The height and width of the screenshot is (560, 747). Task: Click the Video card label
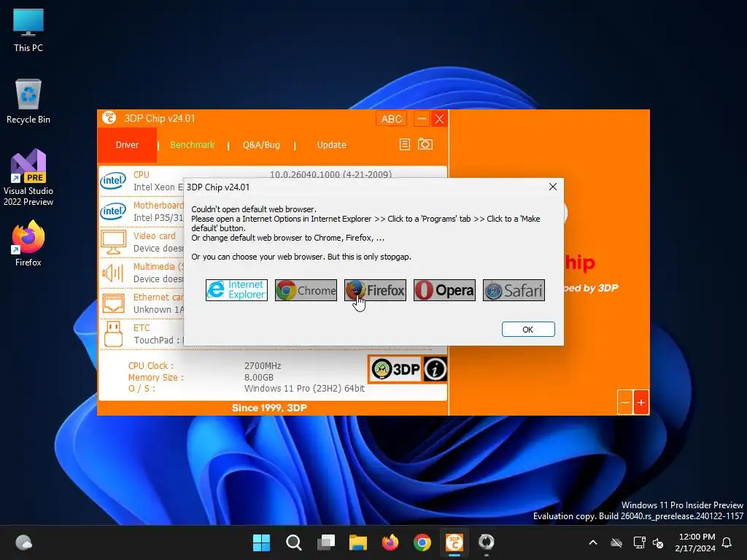click(155, 236)
